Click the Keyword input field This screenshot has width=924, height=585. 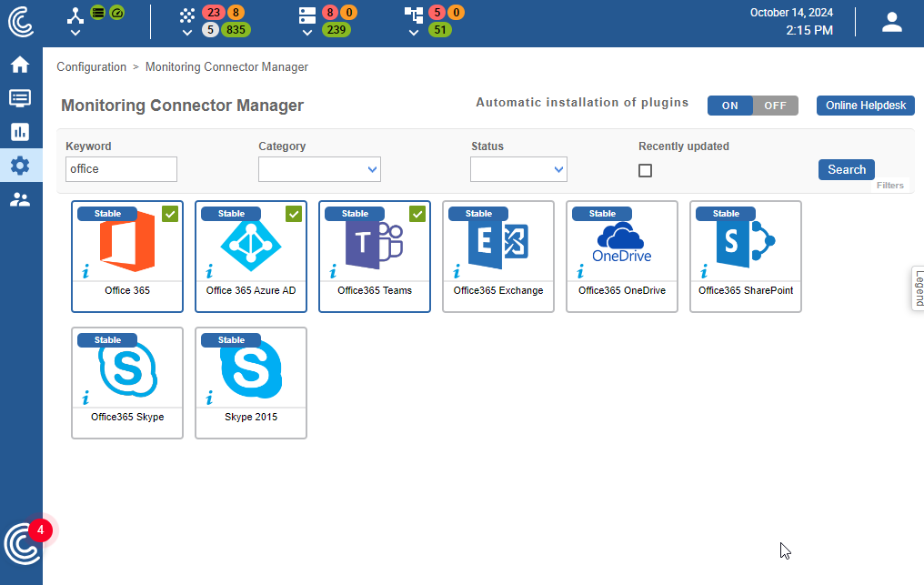click(121, 169)
